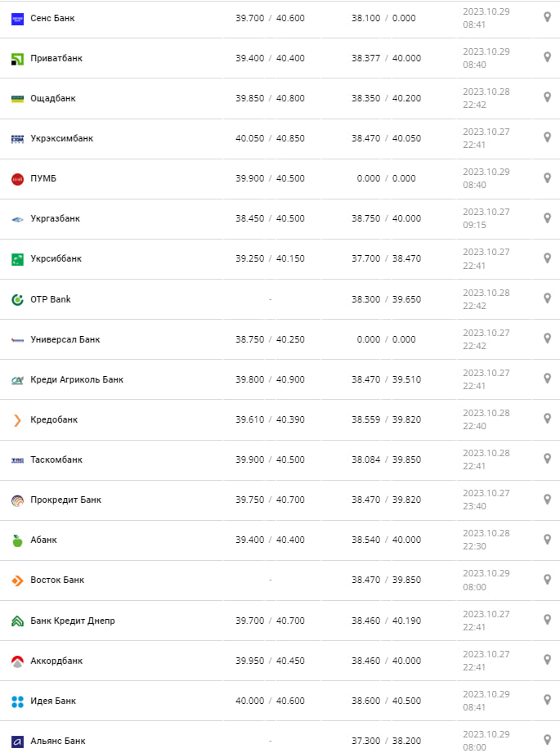Click the ПУМБ red logo icon

tap(17, 179)
